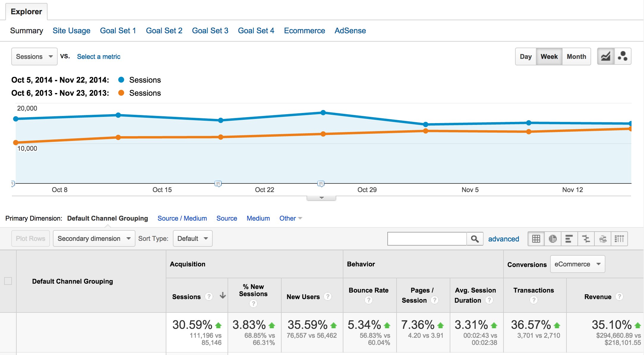Open the Sessions metric dropdown
This screenshot has width=644, height=355.
[34, 56]
